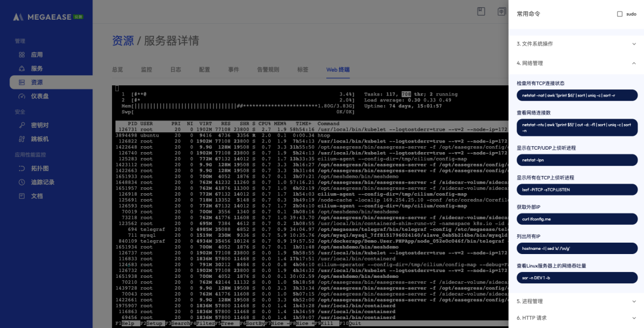
Task: Open 仪表盘 via its gauge icon
Action: click(22, 96)
